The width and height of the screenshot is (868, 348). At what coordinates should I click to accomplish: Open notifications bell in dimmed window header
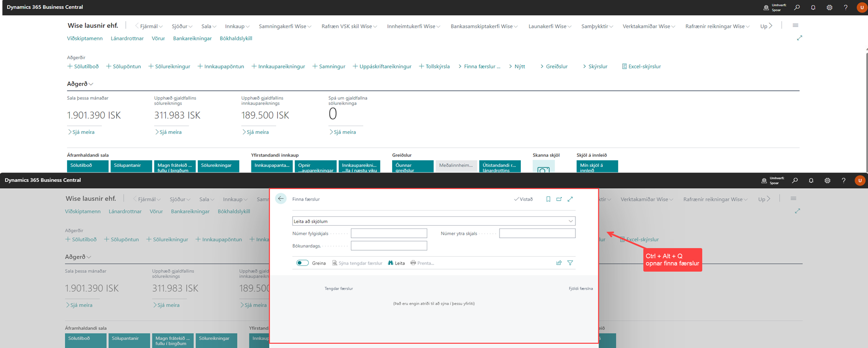point(811,181)
